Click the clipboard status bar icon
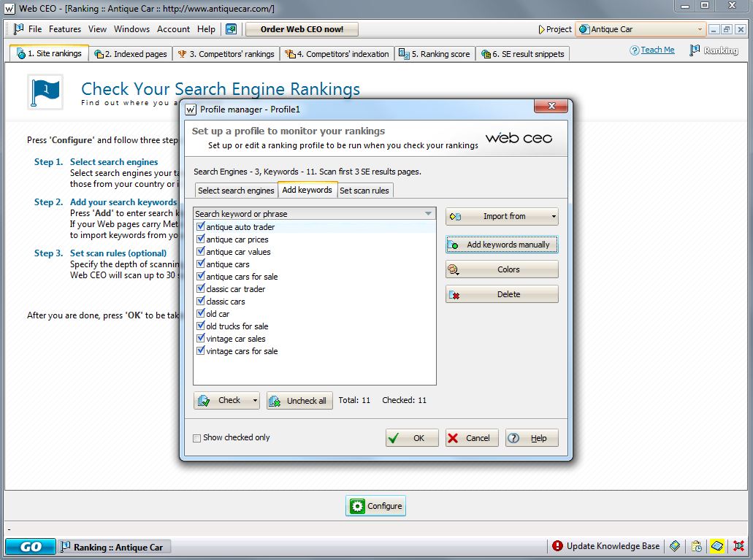 click(696, 546)
